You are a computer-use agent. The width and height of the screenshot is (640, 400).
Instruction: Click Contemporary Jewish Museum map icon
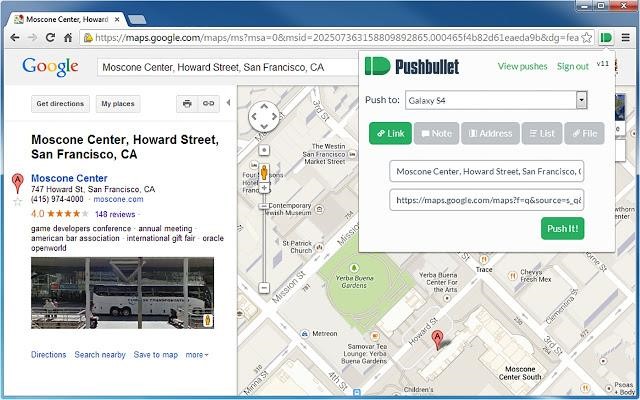[320, 210]
